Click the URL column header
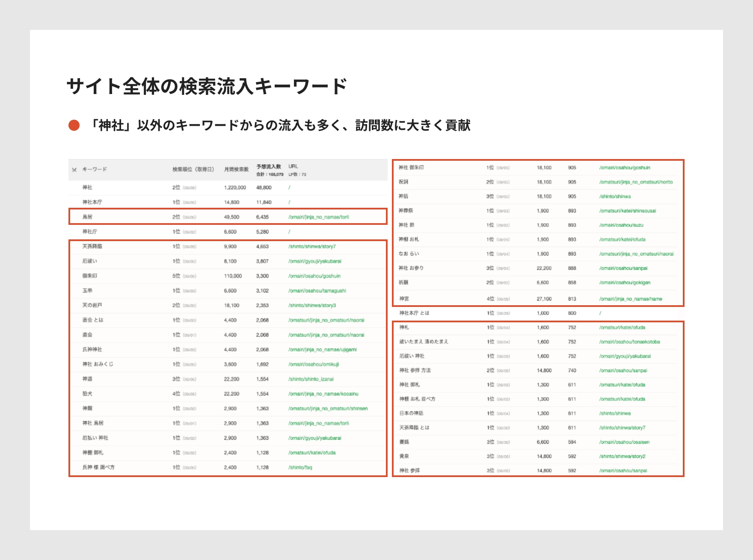753x560 pixels. click(x=293, y=166)
